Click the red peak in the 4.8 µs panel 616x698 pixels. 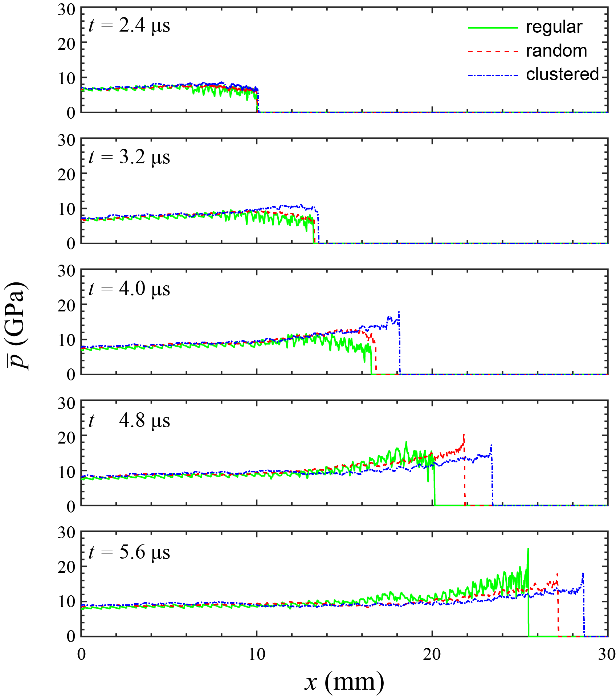click(464, 435)
